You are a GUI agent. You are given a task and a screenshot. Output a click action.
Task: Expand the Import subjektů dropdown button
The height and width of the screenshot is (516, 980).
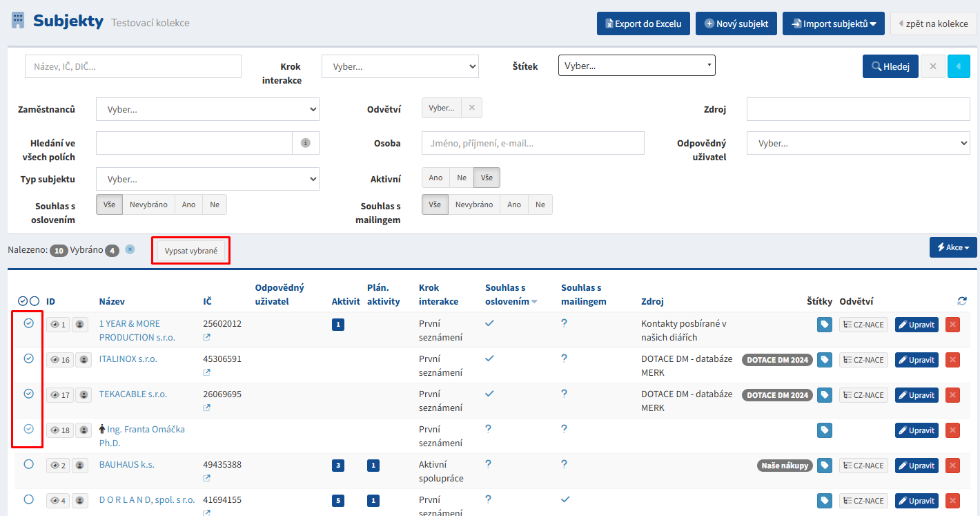coord(834,23)
